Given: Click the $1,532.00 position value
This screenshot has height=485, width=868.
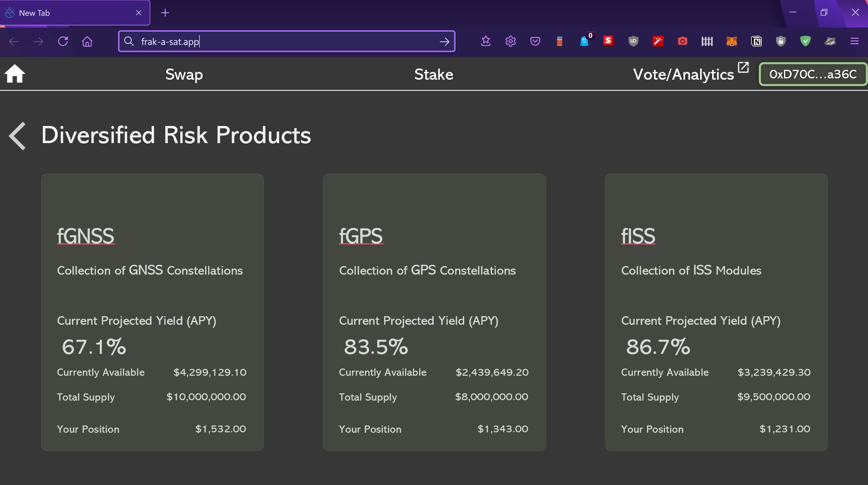Looking at the screenshot, I should click(221, 429).
